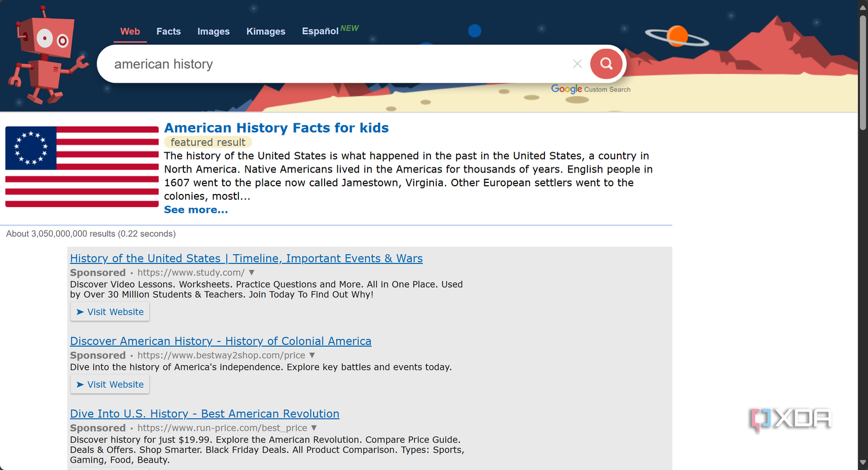This screenshot has width=868, height=470.
Task: Switch to the Images tab
Action: pos(214,31)
